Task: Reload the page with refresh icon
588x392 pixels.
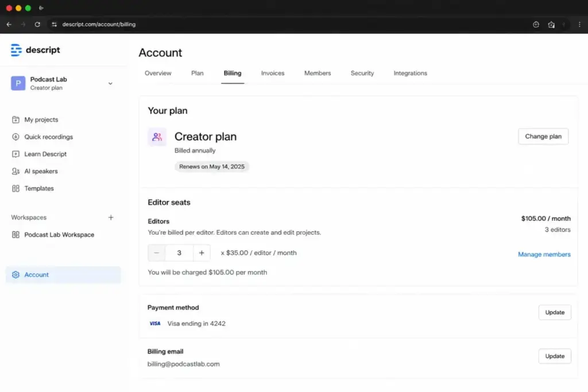Action: click(x=37, y=24)
